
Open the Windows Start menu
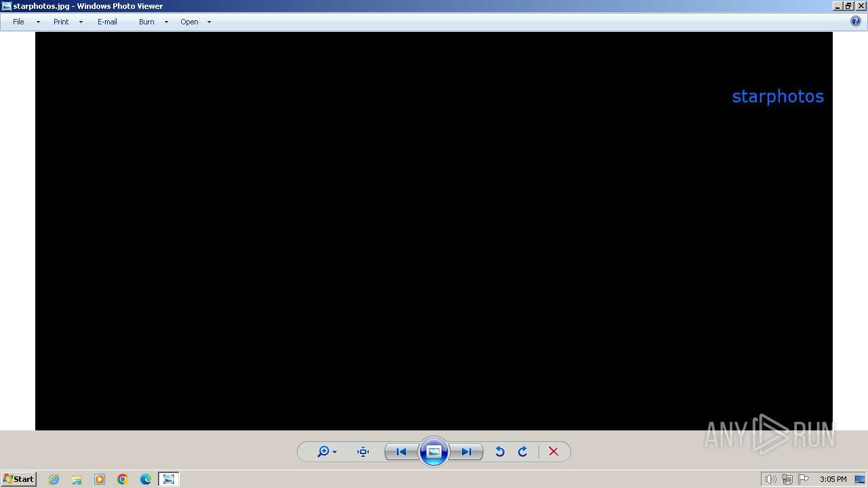click(18, 479)
